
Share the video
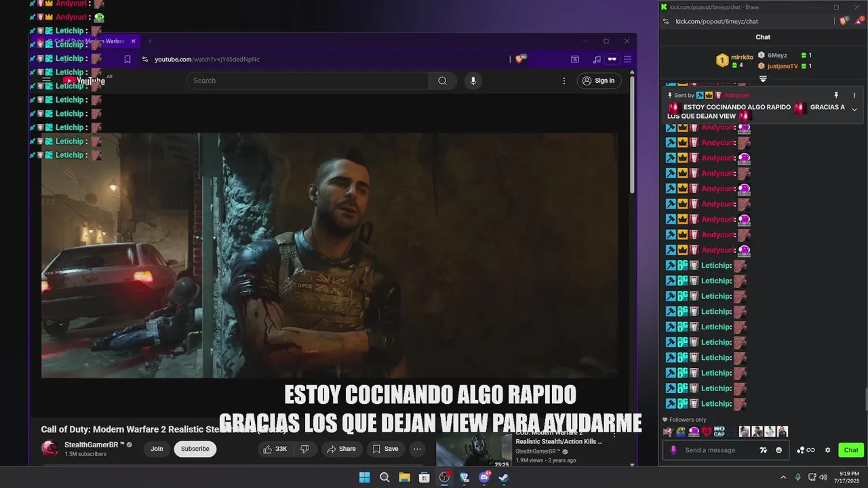pyautogui.click(x=341, y=449)
